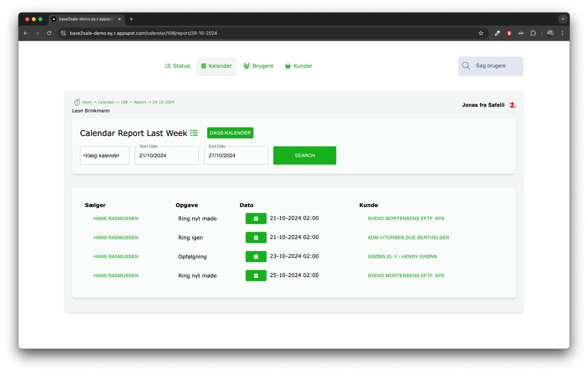Screen dimensions: 588x373
Task: Open the browser extensions puzzle icon
Action: click(x=533, y=33)
